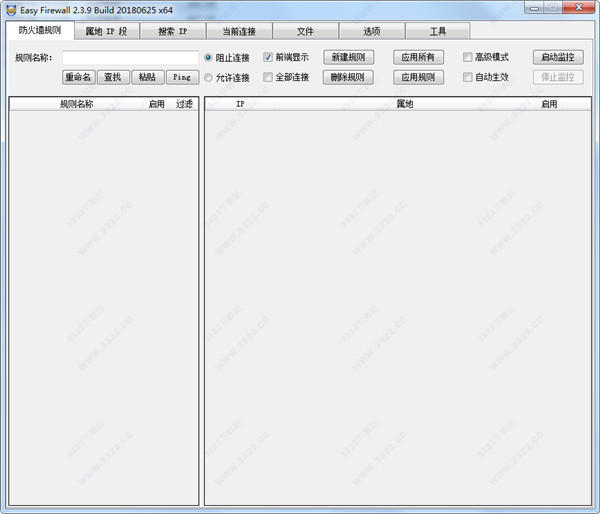
Task: Go to the 选项 tab
Action: click(x=372, y=31)
